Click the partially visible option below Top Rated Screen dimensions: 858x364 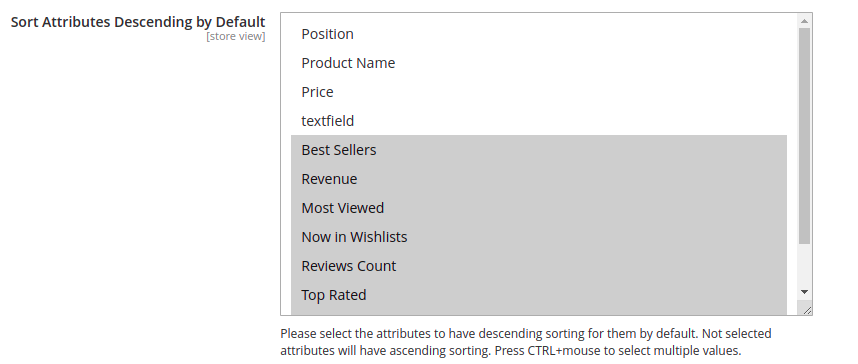538,312
